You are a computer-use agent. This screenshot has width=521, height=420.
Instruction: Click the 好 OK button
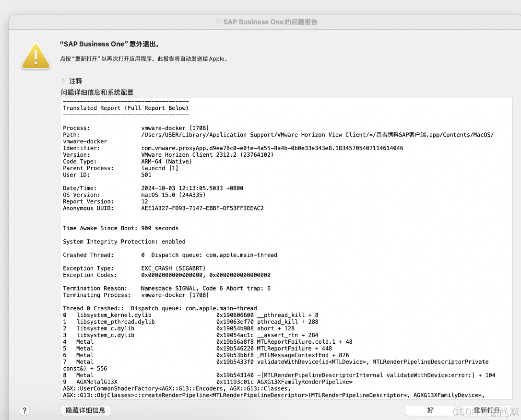[430, 410]
